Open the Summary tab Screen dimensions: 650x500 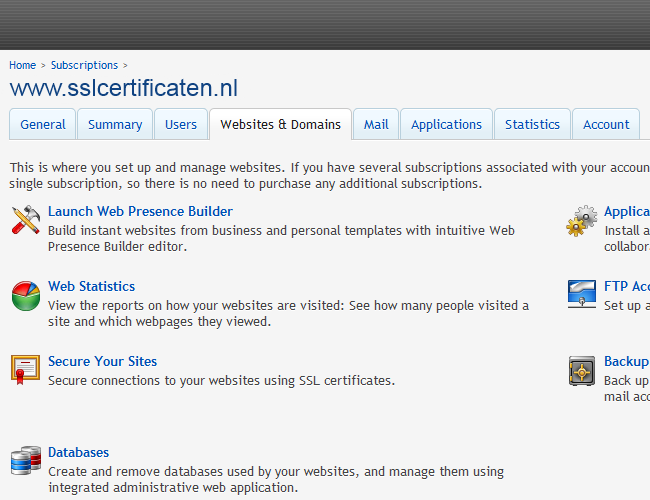(115, 124)
